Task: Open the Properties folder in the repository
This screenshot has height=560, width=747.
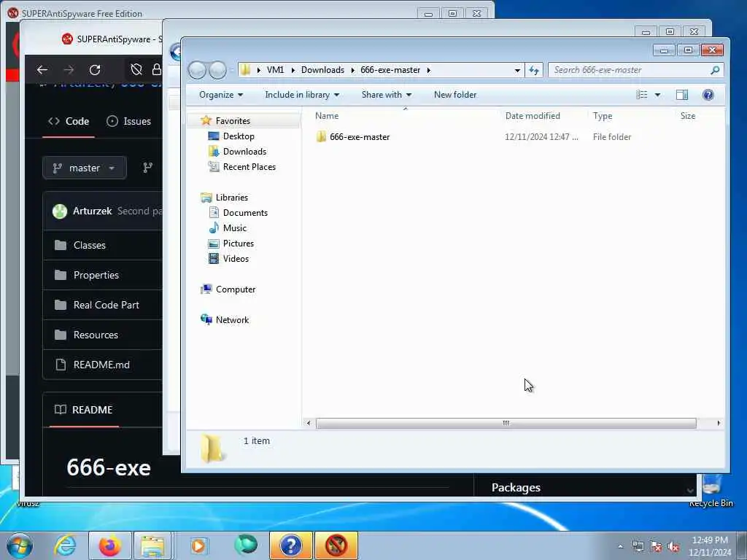Action: coord(96,275)
